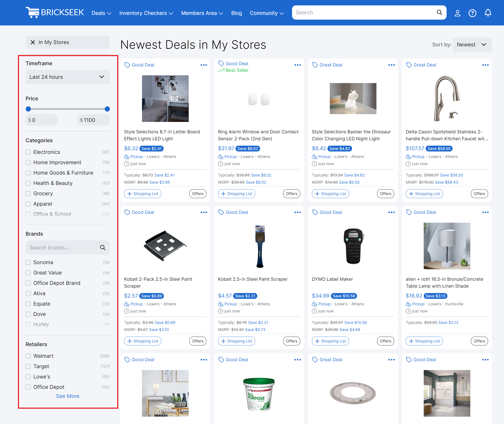Enable the Walmart retailer checkbox
The width and height of the screenshot is (504, 424).
point(28,356)
